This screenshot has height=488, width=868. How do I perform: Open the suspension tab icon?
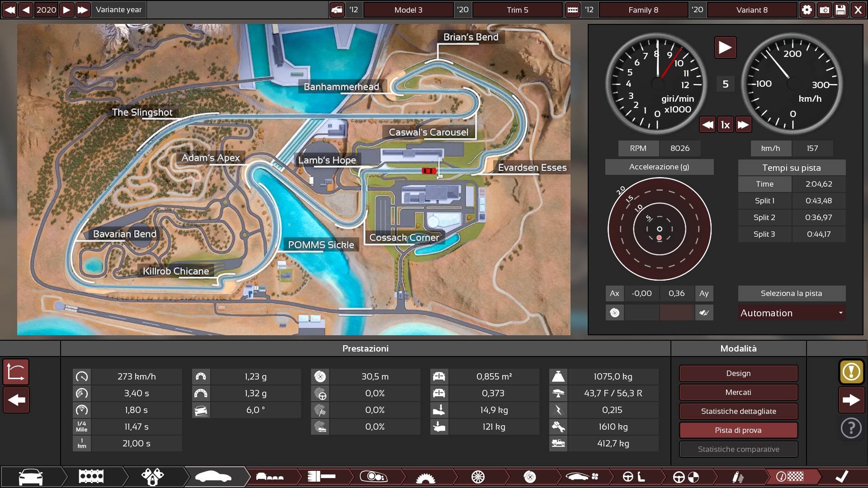[x=737, y=477]
